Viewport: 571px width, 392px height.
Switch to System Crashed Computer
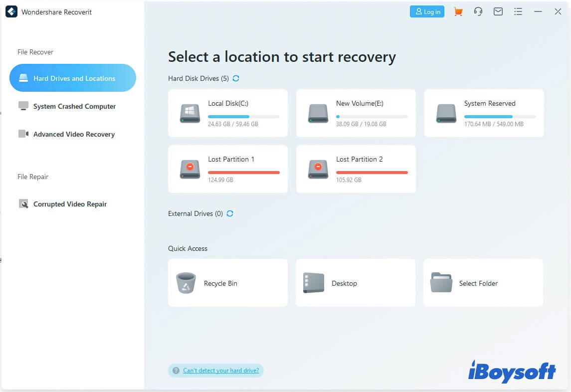[74, 106]
